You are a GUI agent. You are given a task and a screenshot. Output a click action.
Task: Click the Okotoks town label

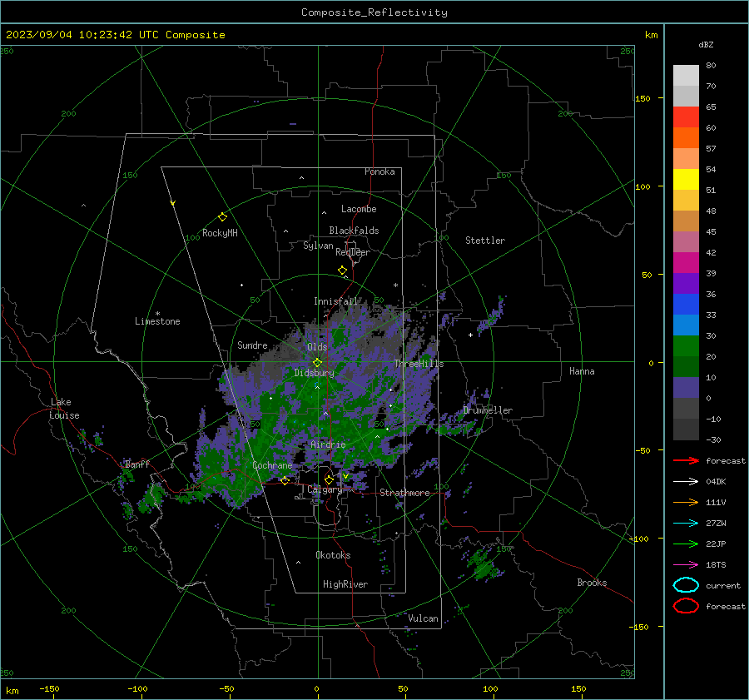tap(333, 555)
